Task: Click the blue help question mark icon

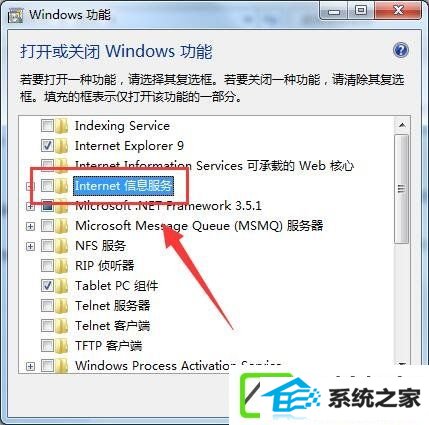Action: (400, 51)
